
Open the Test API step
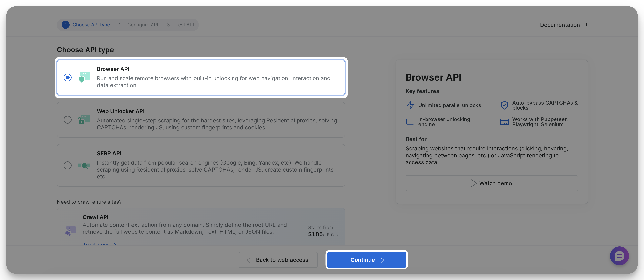pos(185,25)
